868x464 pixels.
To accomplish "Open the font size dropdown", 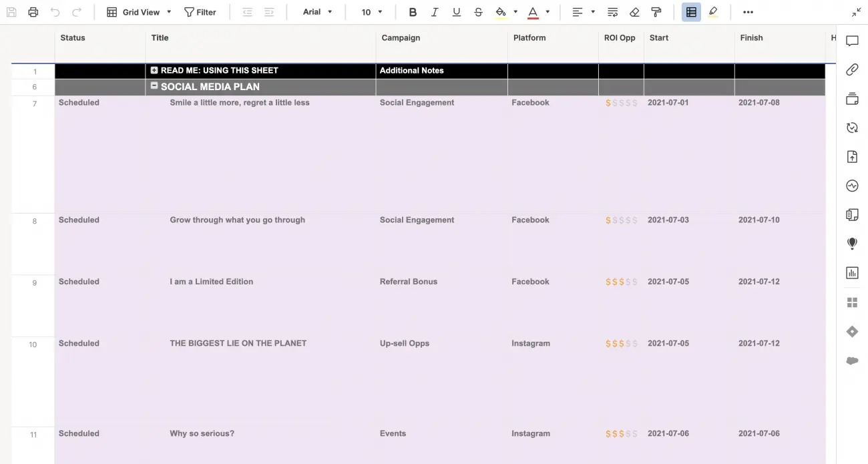I will [371, 11].
